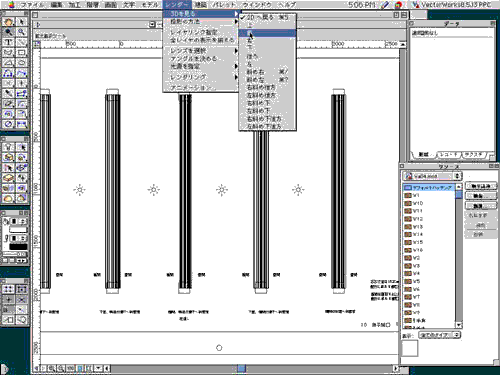Viewport: 500px width, 375px height.
Task: Click the white fill color swatch
Action: click(18, 230)
